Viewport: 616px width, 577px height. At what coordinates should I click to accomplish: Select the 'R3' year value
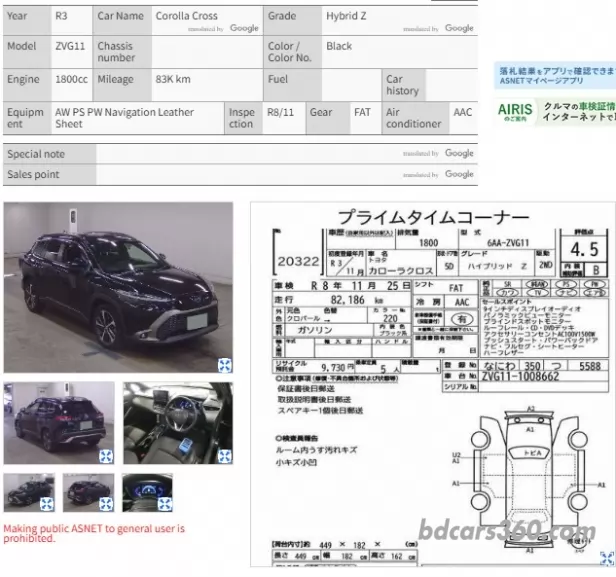61,16
